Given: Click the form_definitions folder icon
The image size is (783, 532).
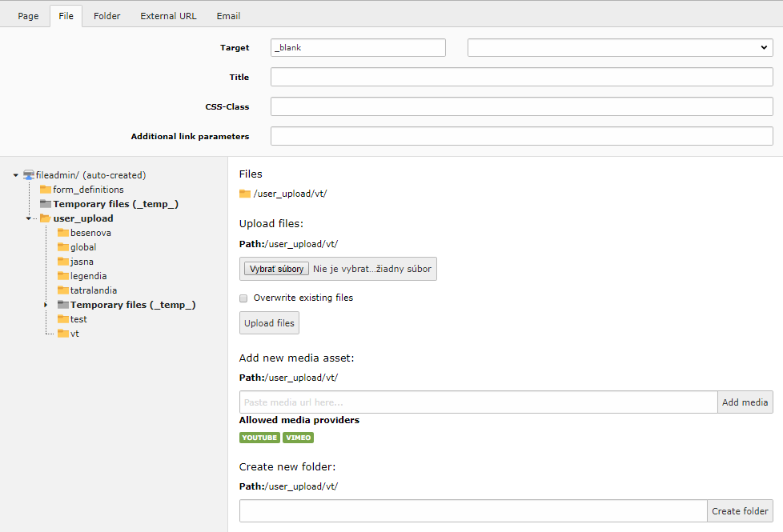Looking at the screenshot, I should click(x=46, y=190).
